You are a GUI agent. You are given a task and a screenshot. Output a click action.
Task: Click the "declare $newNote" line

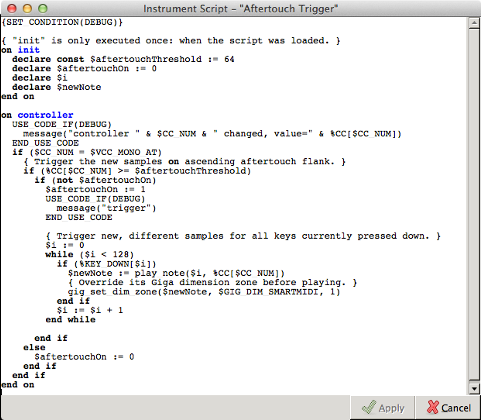coord(57,87)
